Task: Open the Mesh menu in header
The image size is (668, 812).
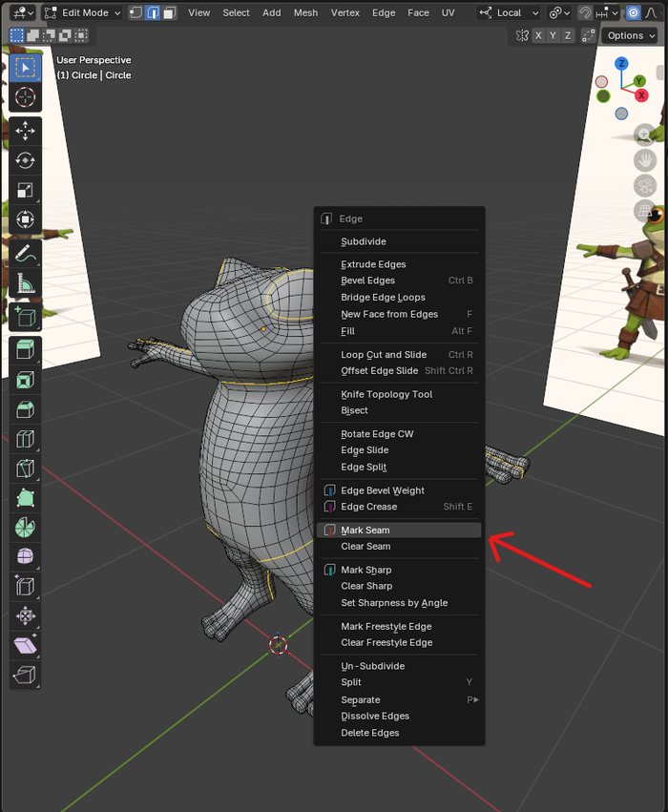Action: click(x=305, y=12)
